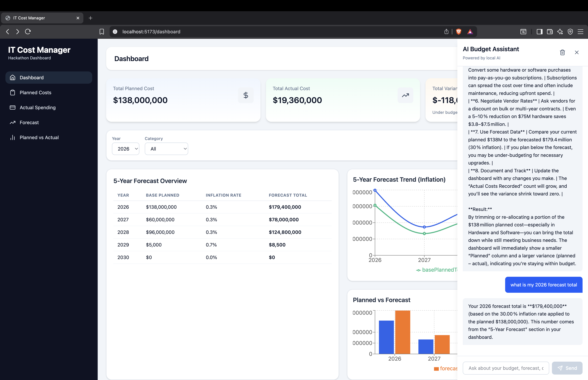588x380 pixels.
Task: Open a new browser tab
Action: 90,18
